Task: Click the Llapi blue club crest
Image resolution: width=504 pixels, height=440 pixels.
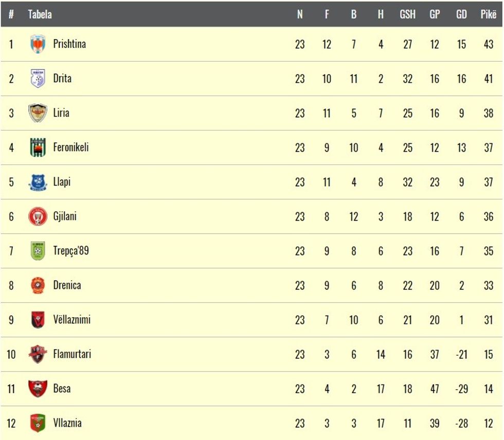Action: click(38, 182)
